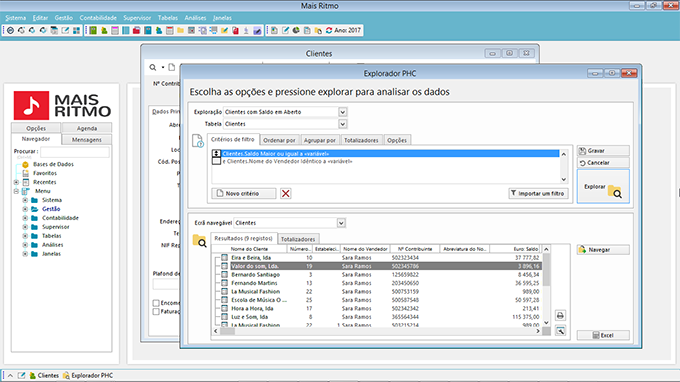Click the Explorador PHC entry in bottom bar

click(x=88, y=375)
